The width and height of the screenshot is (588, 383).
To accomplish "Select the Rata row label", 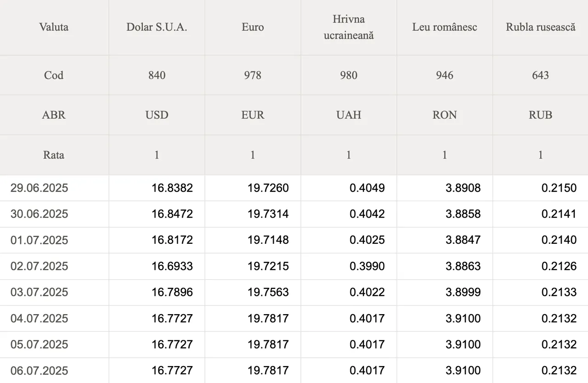I will [54, 155].
